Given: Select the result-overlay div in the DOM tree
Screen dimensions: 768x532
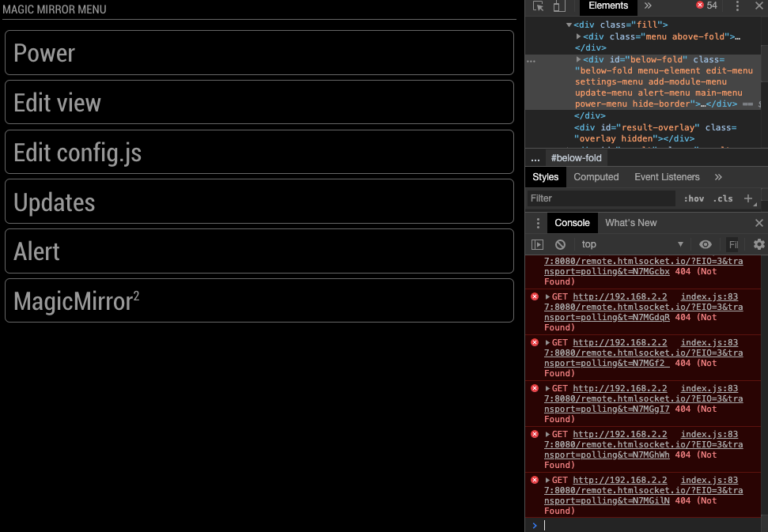Looking at the screenshot, I should [656, 133].
